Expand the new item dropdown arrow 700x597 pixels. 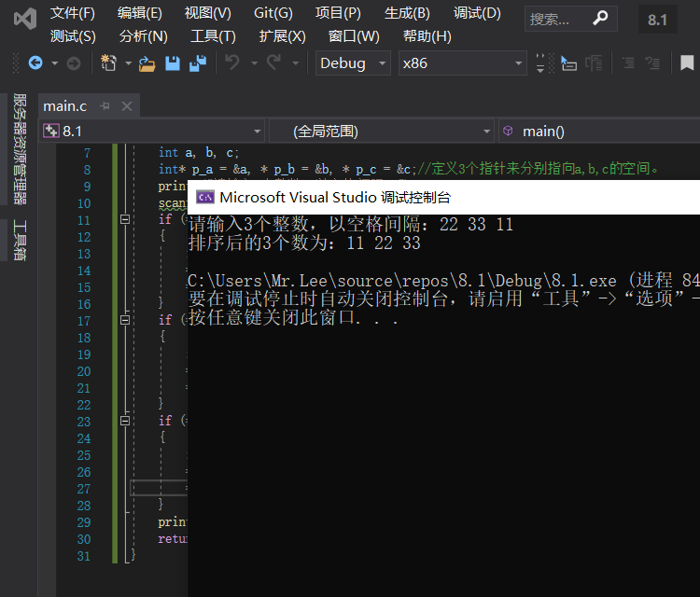128,63
